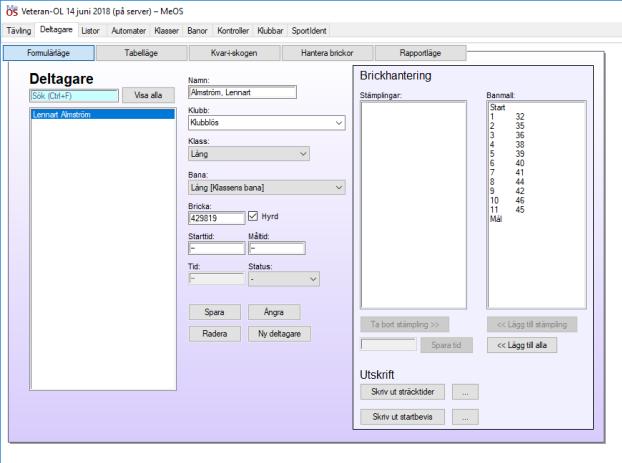Image resolution: width=622 pixels, height=463 pixels.
Task: Click inside the Stämplingar list box
Action: point(413,205)
